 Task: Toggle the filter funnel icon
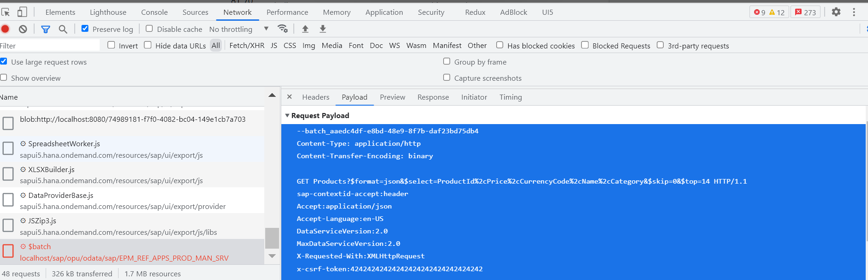[x=45, y=29]
